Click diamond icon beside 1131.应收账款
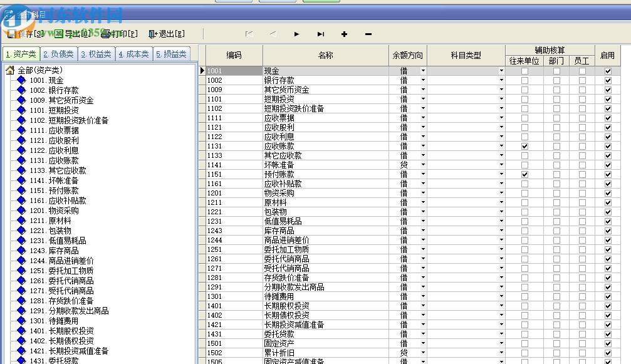The width and height of the screenshot is (631, 364). (x=22, y=160)
